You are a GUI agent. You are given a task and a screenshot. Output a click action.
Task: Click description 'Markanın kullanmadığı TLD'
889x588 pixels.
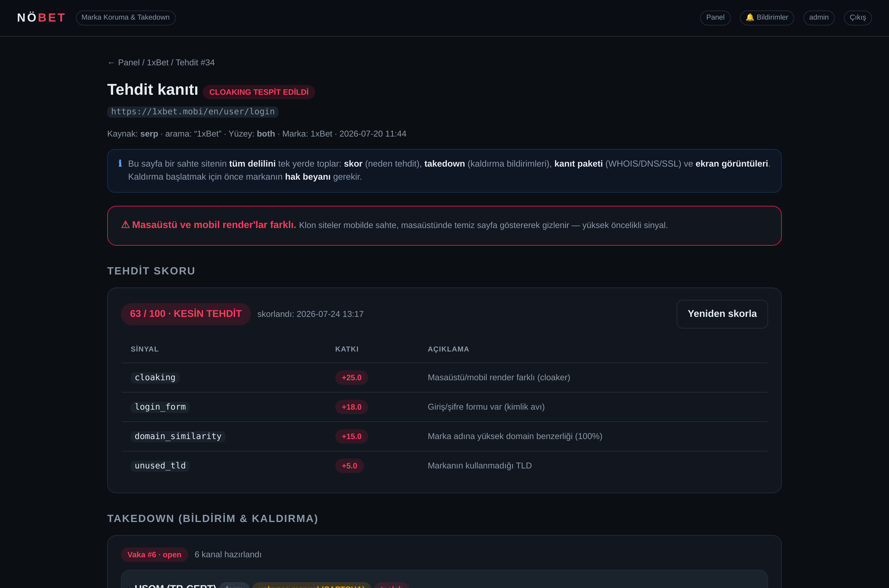tap(479, 466)
